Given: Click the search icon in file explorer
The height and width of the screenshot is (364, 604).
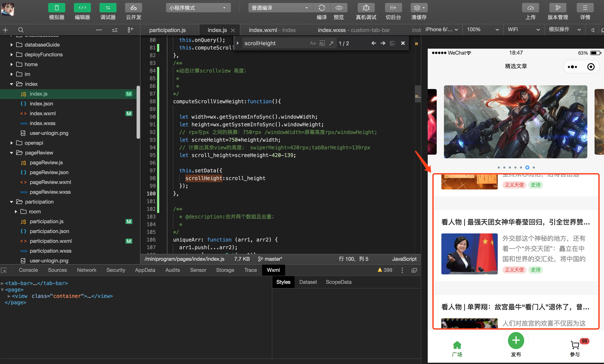Looking at the screenshot, I should (x=21, y=30).
